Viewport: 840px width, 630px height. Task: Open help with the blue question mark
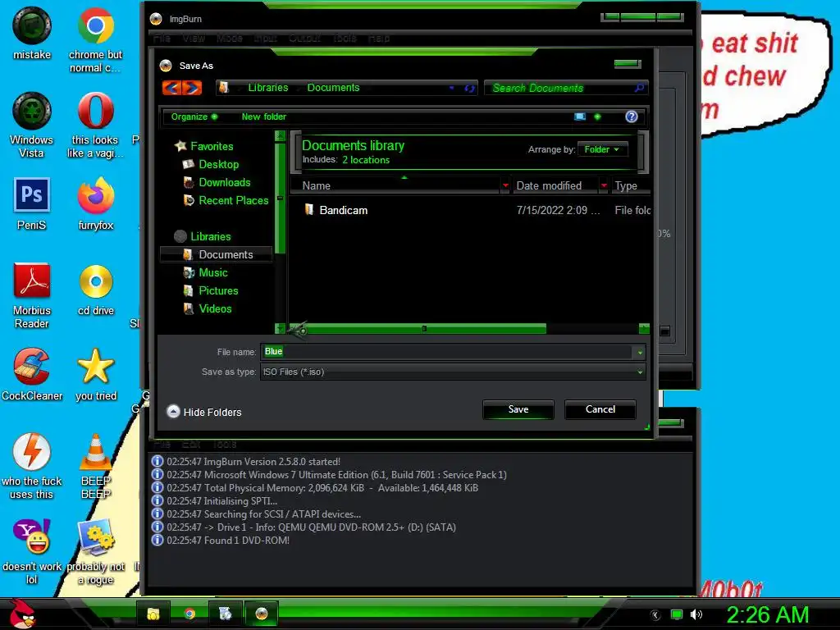pyautogui.click(x=632, y=116)
